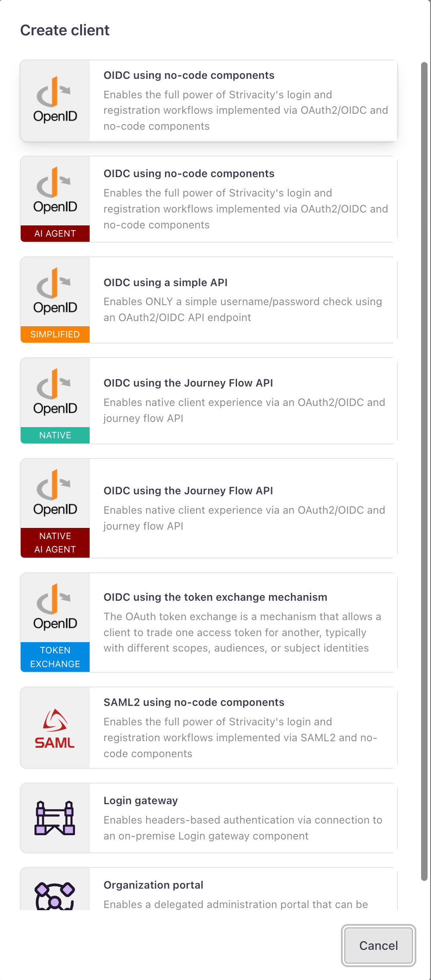Click the SAML2 workflows description text
Image resolution: width=431 pixels, height=980 pixels.
(x=240, y=737)
